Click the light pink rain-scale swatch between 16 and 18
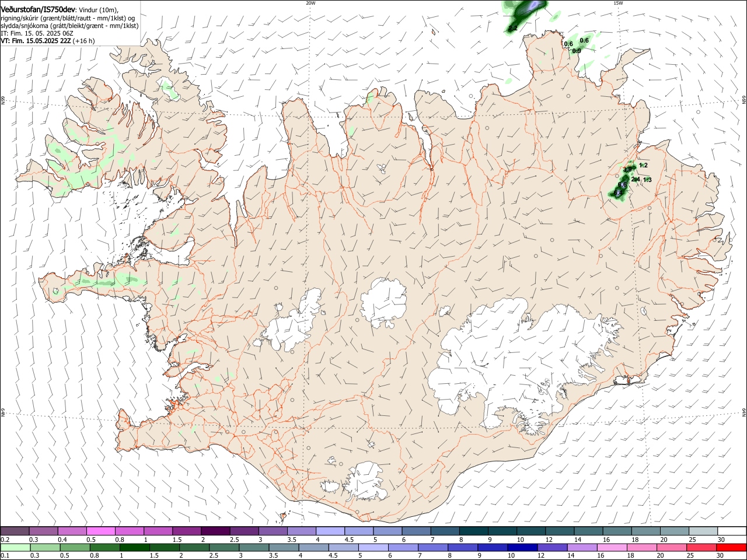The width and height of the screenshot is (747, 560). click(x=611, y=547)
